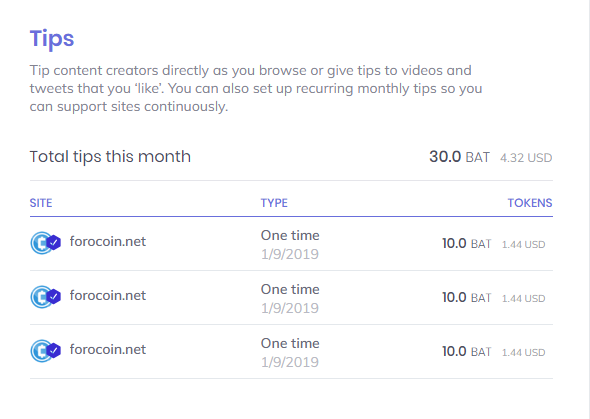The width and height of the screenshot is (590, 419).
Task: Open the third forocoin.net link
Action: point(108,349)
